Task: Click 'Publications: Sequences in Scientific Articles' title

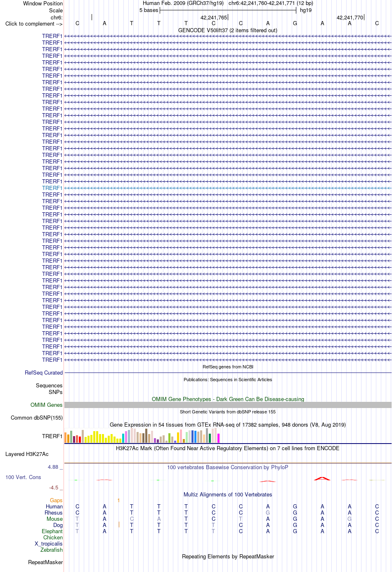Action: 228,380
